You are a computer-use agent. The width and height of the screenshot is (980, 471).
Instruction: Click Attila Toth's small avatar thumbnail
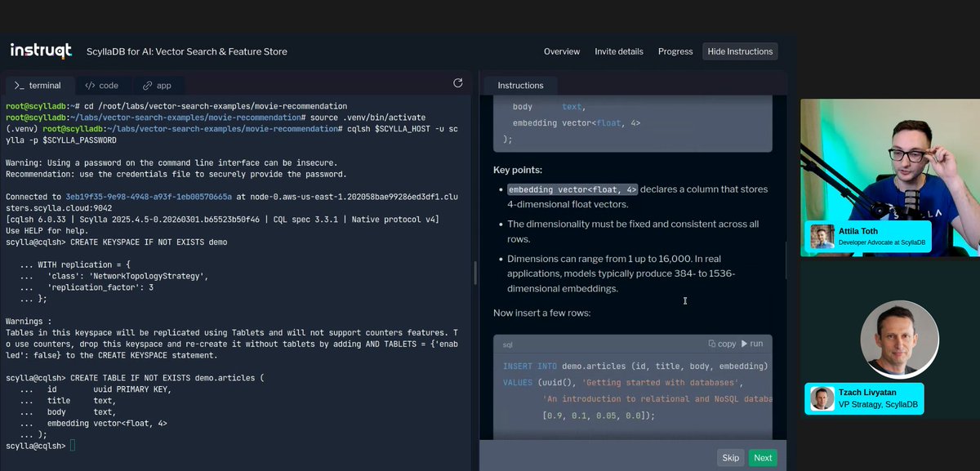click(822, 237)
